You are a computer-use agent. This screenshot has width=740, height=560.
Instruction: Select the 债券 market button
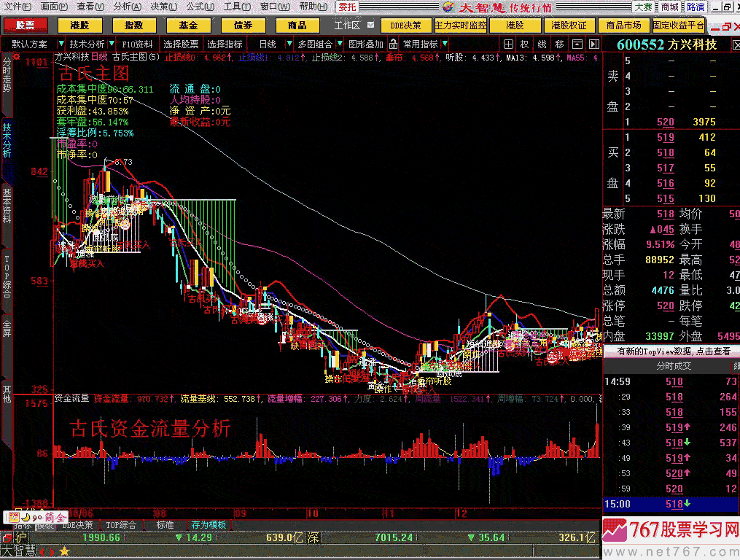[243, 25]
